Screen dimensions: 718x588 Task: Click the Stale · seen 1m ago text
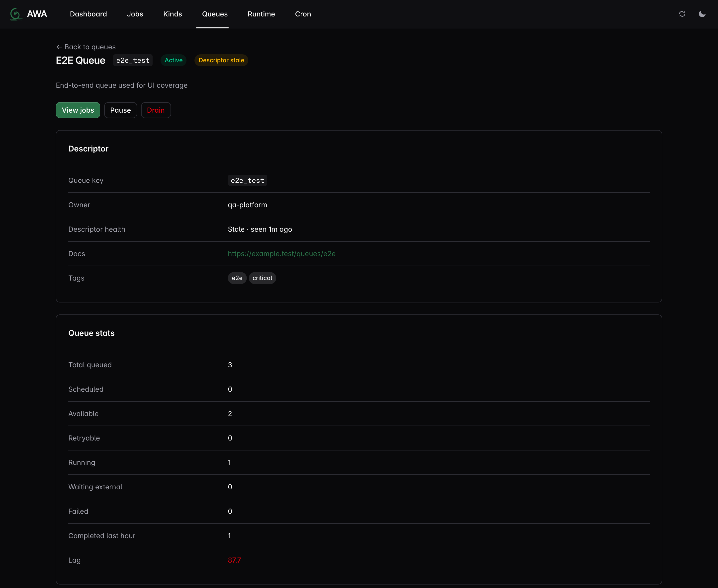tap(260, 229)
